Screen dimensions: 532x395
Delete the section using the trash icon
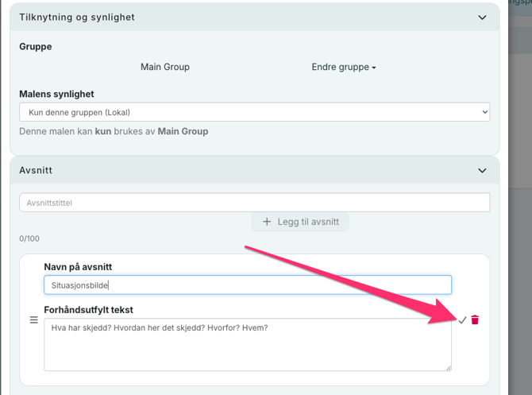[475, 319]
